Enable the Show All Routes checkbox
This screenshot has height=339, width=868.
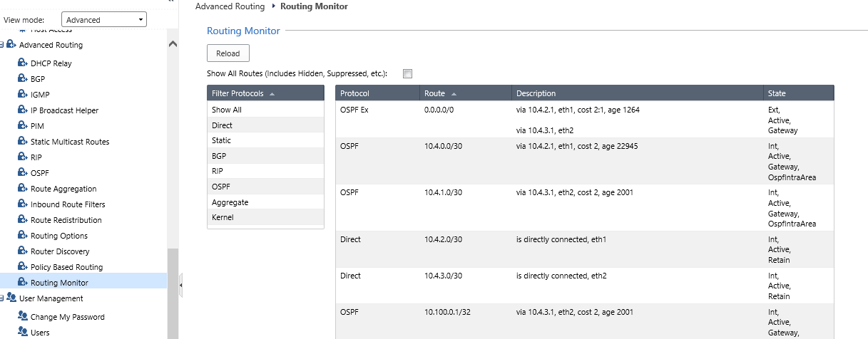[x=407, y=73]
